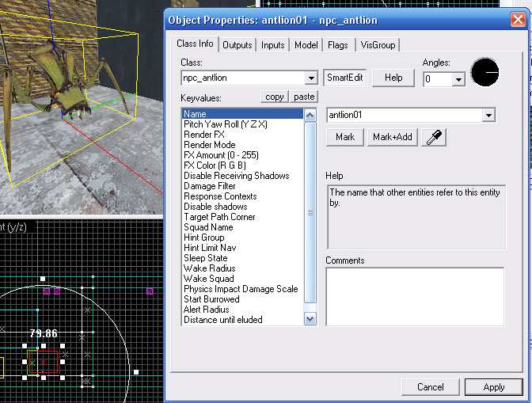Open the Angles dropdown
The height and width of the screenshot is (403, 532).
pyautogui.click(x=458, y=79)
